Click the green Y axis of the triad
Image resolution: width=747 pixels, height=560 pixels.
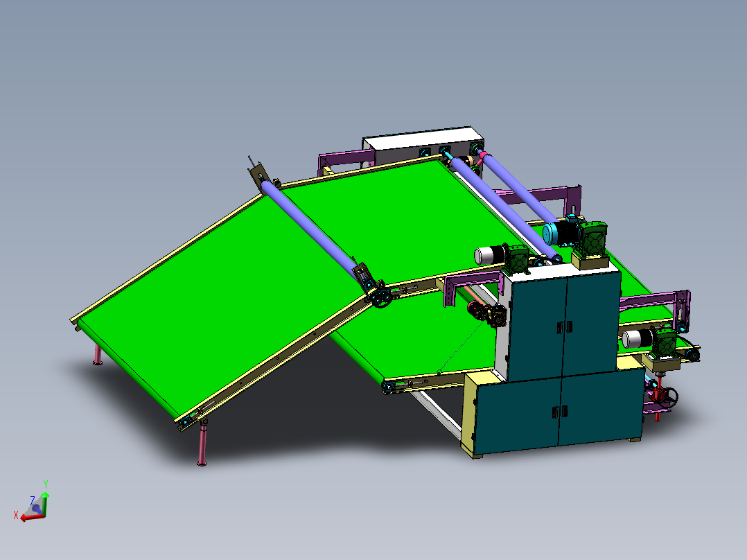(x=44, y=505)
